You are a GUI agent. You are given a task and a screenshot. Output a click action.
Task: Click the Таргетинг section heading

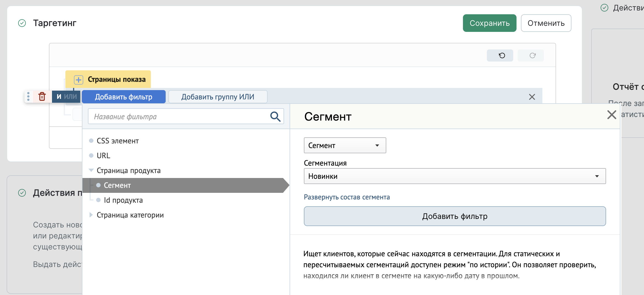pyautogui.click(x=55, y=23)
